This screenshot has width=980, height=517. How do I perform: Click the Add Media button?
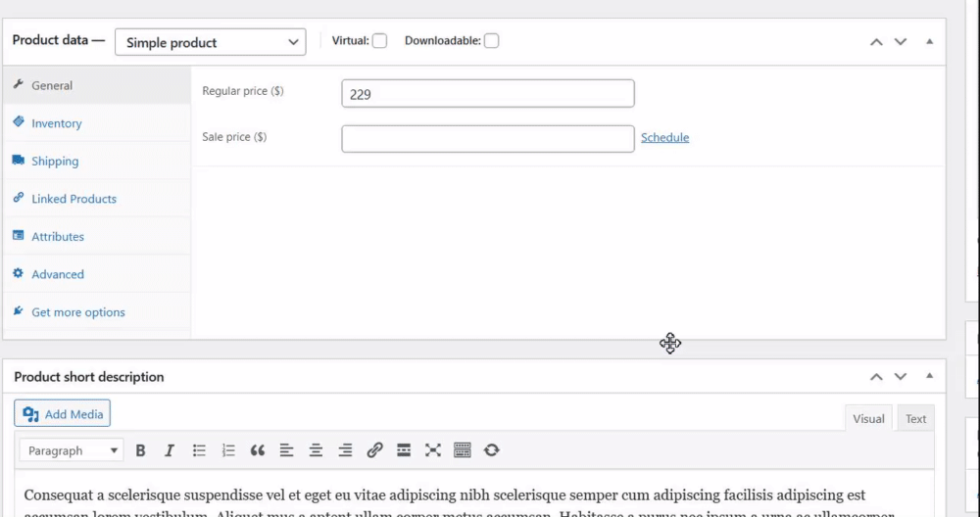pos(63,413)
